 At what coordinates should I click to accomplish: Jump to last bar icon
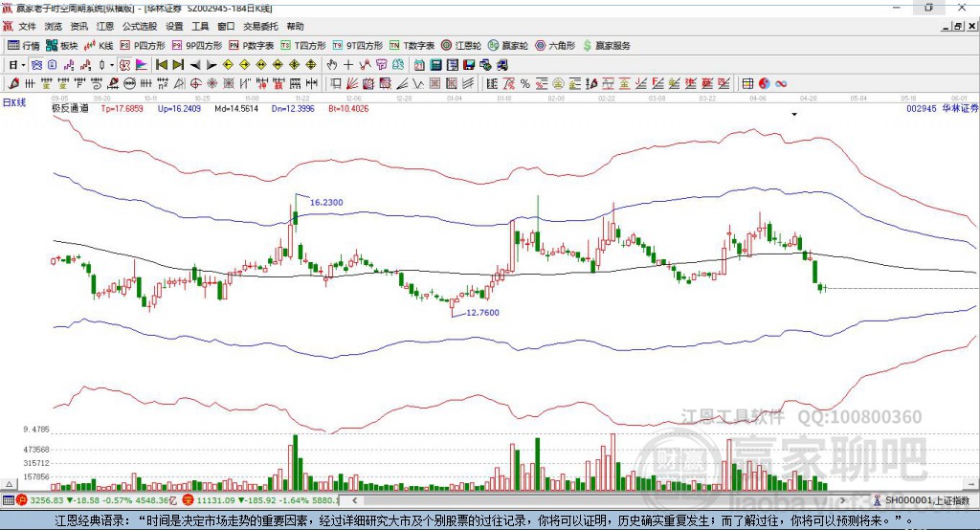tap(178, 65)
